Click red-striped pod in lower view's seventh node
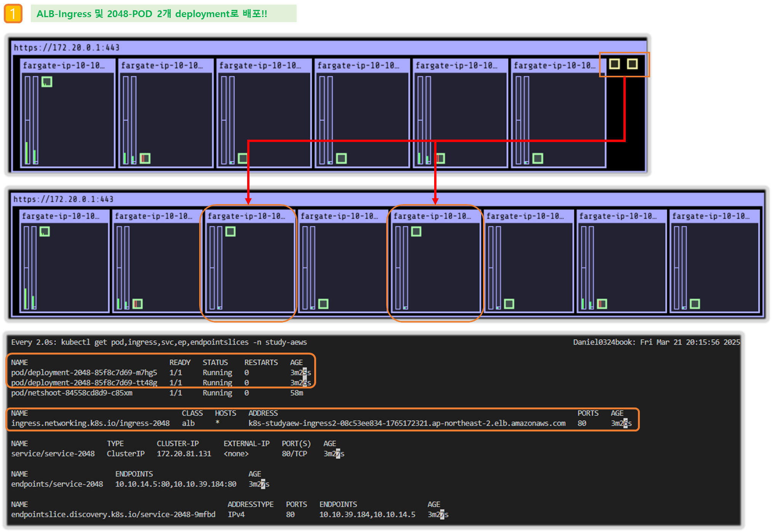Viewport: 772px width, 532px height. pyautogui.click(x=602, y=304)
